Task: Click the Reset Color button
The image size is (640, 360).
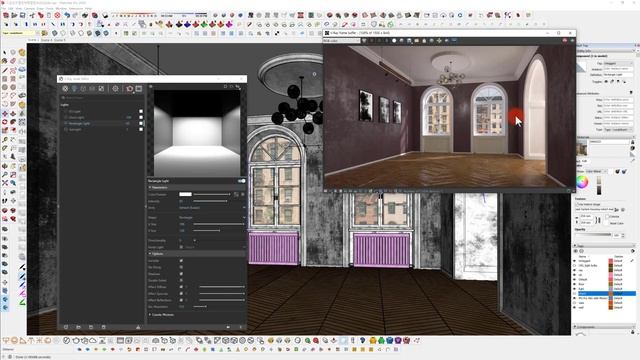Action: point(616,223)
